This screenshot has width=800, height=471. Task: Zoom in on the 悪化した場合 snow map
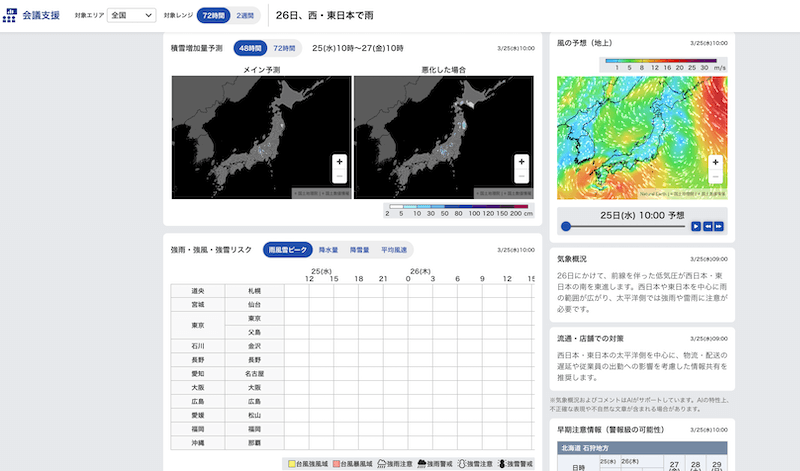click(520, 161)
